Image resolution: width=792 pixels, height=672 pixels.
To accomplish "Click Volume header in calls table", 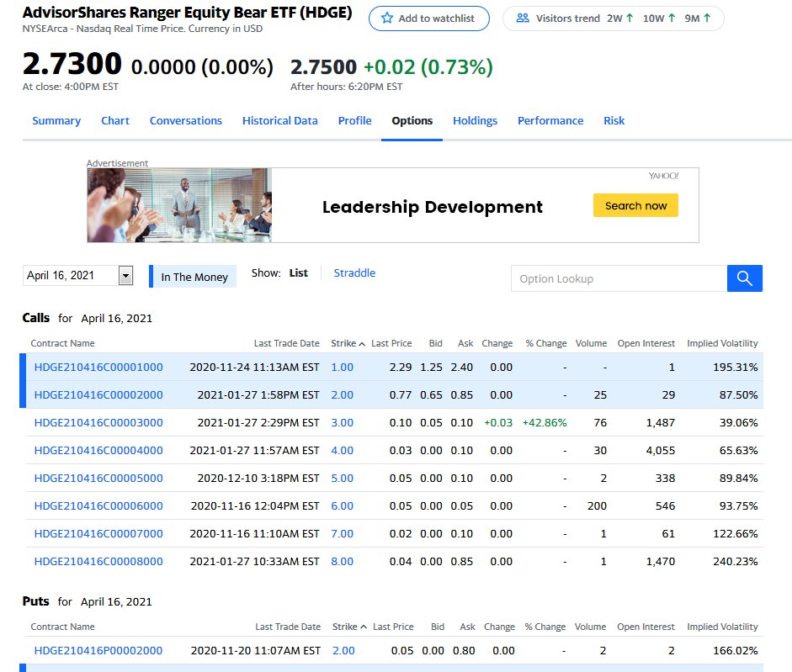I will click(591, 343).
